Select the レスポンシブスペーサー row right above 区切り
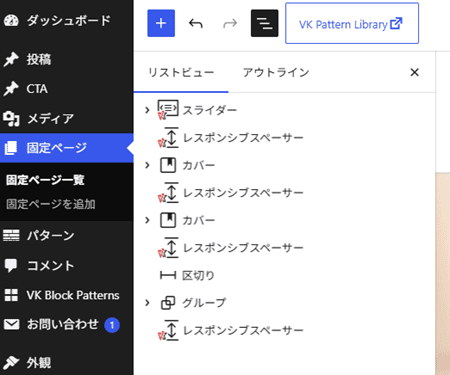450x375 pixels. 284,248
